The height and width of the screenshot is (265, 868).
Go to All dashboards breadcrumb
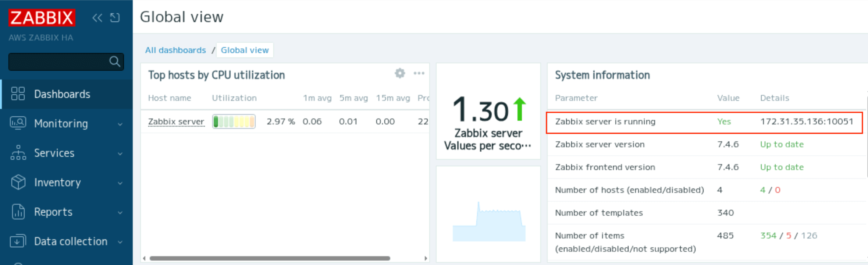point(175,50)
